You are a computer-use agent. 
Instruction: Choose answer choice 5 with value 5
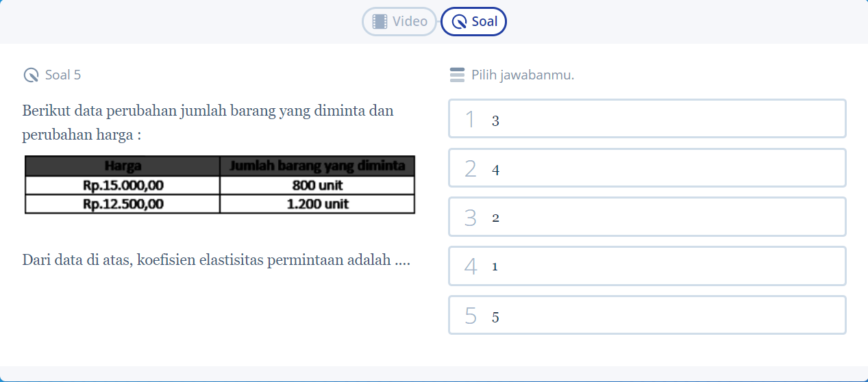click(x=647, y=315)
